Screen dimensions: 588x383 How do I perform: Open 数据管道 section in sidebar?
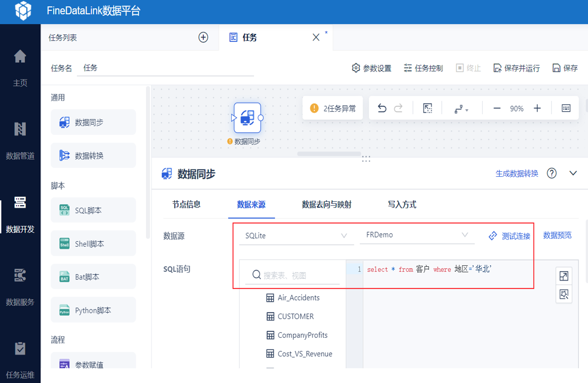20,140
